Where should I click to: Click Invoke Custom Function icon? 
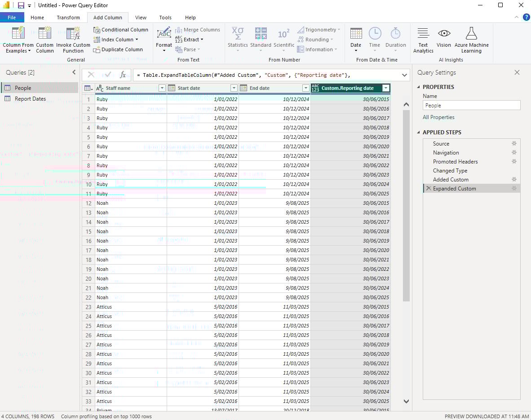pyautogui.click(x=73, y=34)
